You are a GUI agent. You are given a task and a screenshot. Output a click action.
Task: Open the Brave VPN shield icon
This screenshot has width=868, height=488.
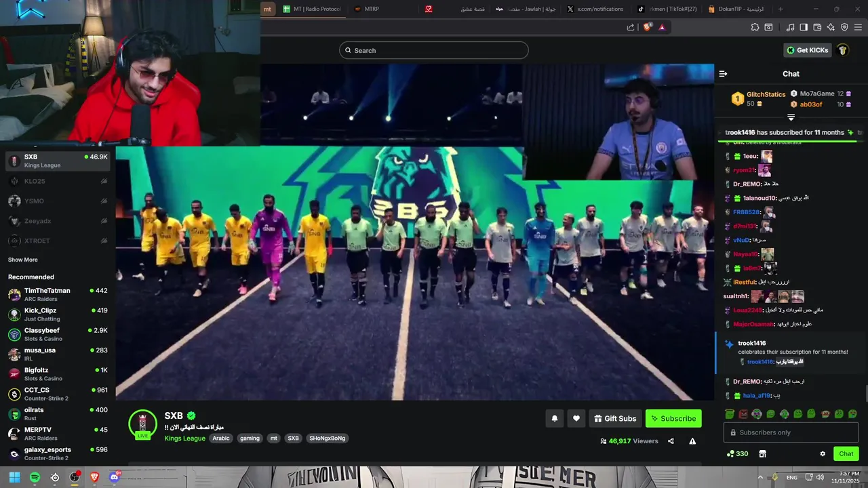(844, 27)
